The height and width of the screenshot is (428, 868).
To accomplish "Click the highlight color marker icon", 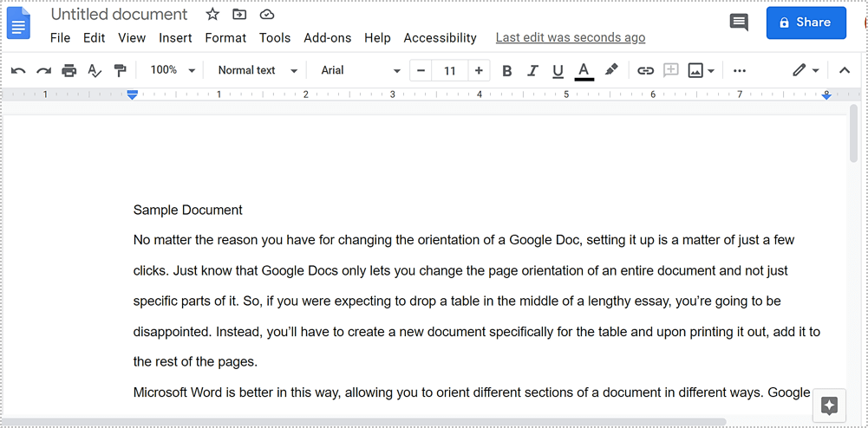I will click(x=611, y=70).
